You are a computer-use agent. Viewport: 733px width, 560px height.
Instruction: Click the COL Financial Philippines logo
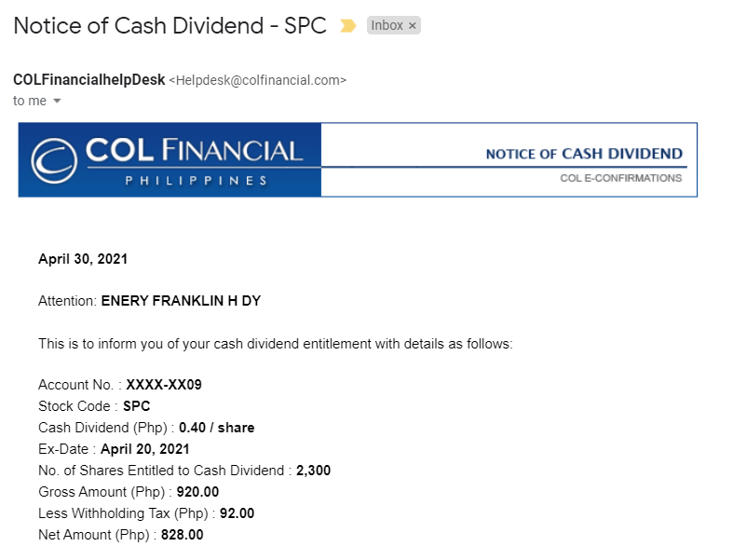[170, 160]
